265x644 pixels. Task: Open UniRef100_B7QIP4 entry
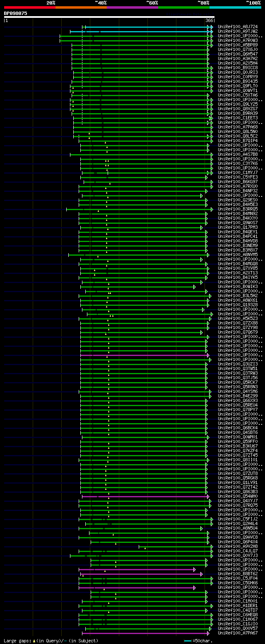[x=238, y=141]
